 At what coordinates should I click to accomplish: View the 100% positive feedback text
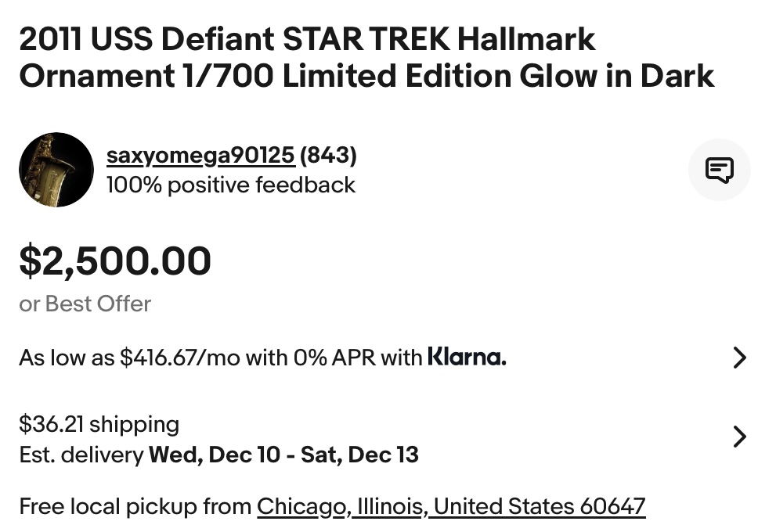coord(231,185)
